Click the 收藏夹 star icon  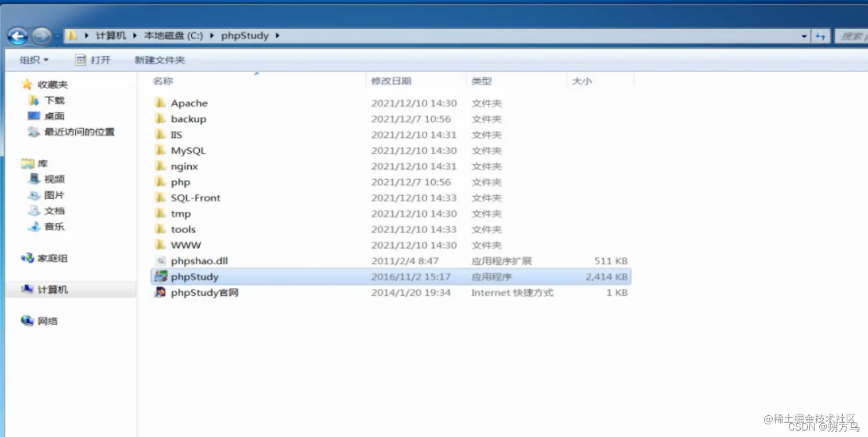point(27,84)
